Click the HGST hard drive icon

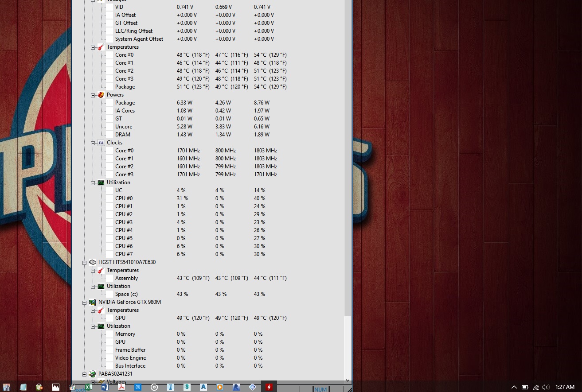93,262
